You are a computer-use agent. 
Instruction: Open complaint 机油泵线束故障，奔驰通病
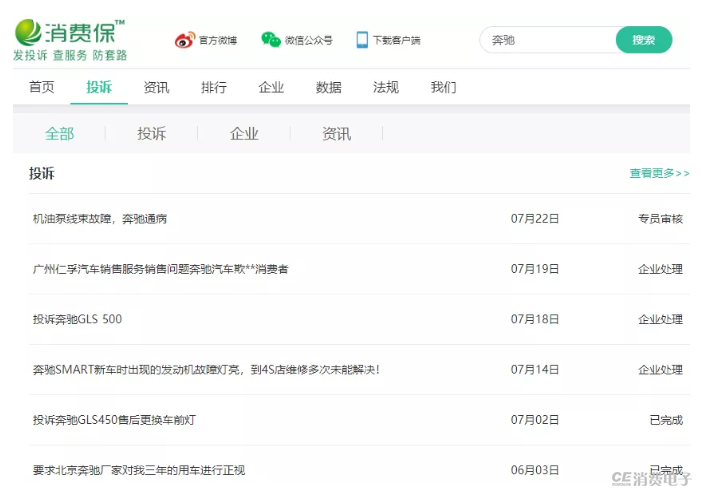point(100,219)
